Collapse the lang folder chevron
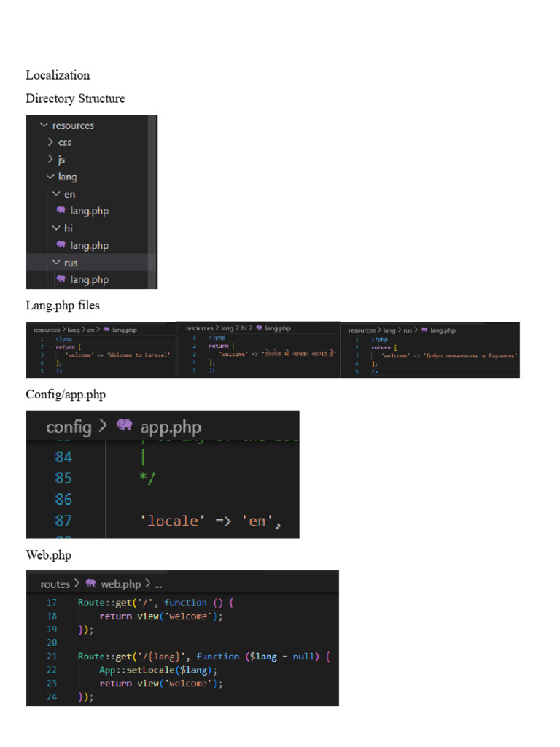Screen dimensions: 560x747 pyautogui.click(x=50, y=177)
